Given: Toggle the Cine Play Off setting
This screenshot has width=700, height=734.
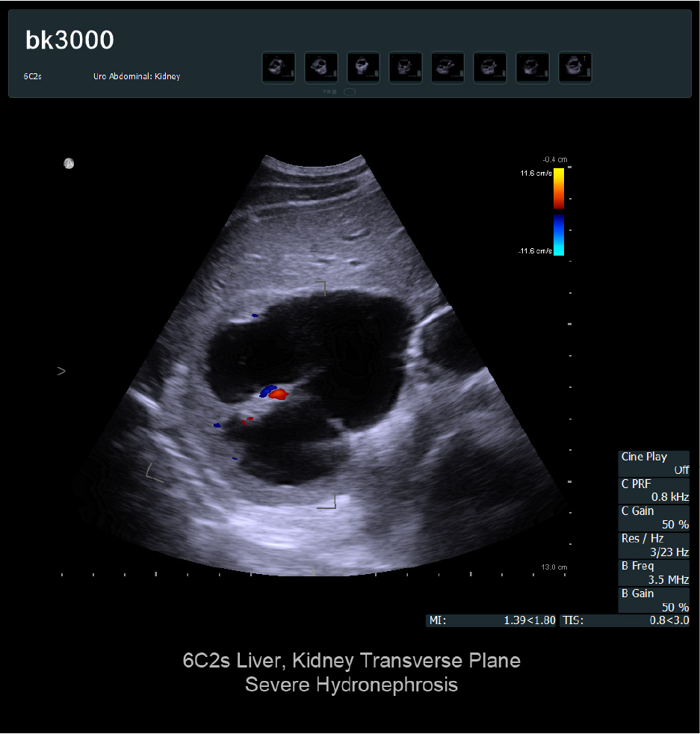Looking at the screenshot, I should coord(654,463).
